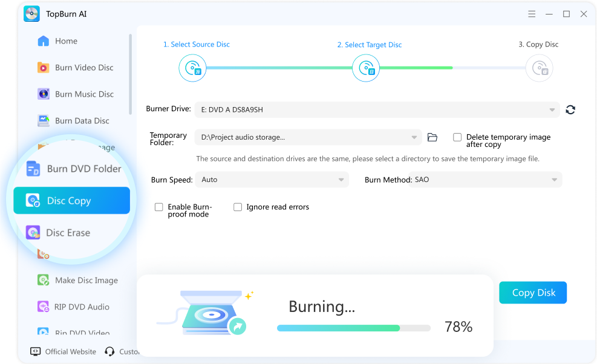Click the Select Target Disc step icon
This screenshot has height=364, width=597.
(x=365, y=68)
